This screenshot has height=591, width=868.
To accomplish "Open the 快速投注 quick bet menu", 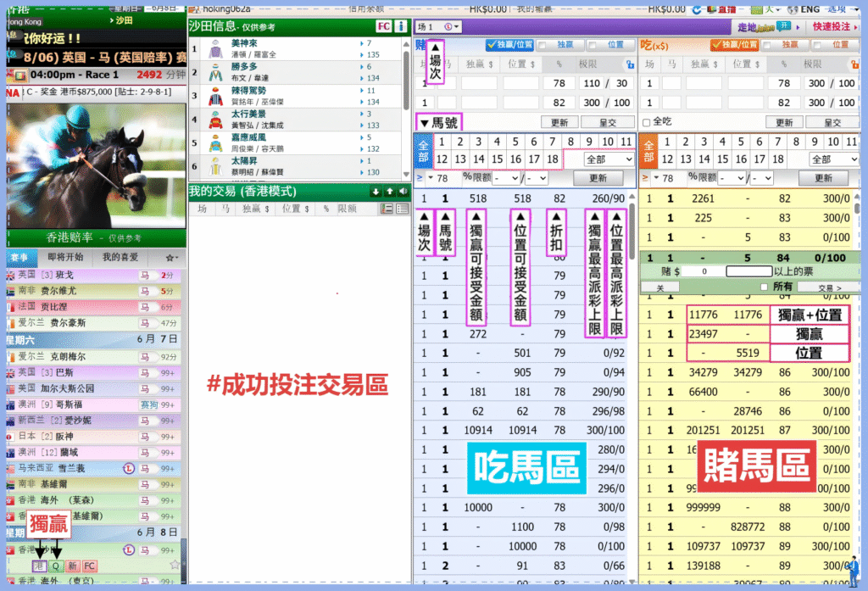I will coord(835,26).
